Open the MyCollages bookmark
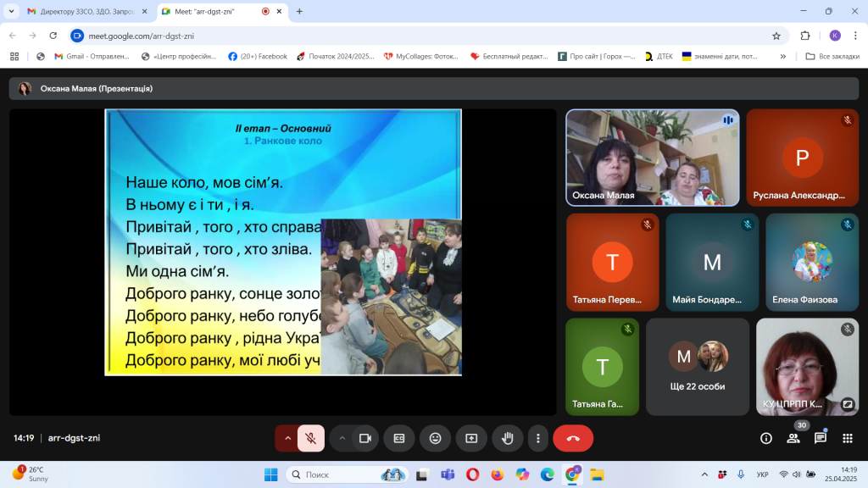The image size is (868, 488). [x=421, y=57]
